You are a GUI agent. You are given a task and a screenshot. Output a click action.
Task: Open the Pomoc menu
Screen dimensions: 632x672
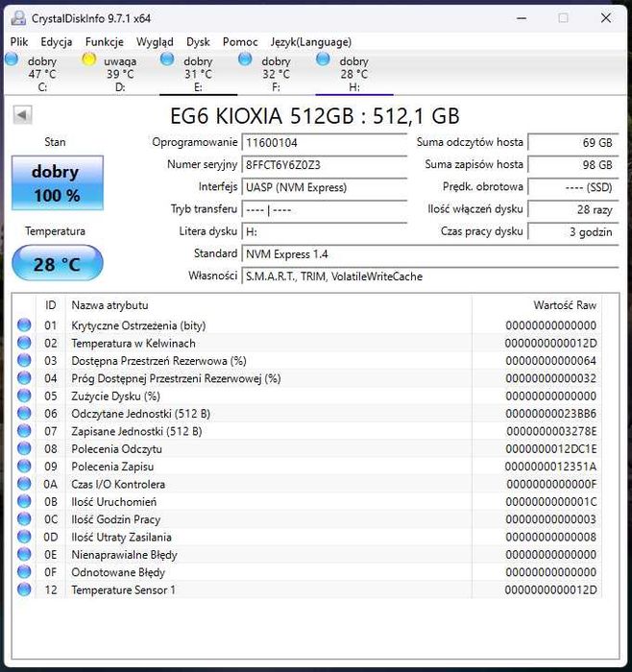coord(240,42)
